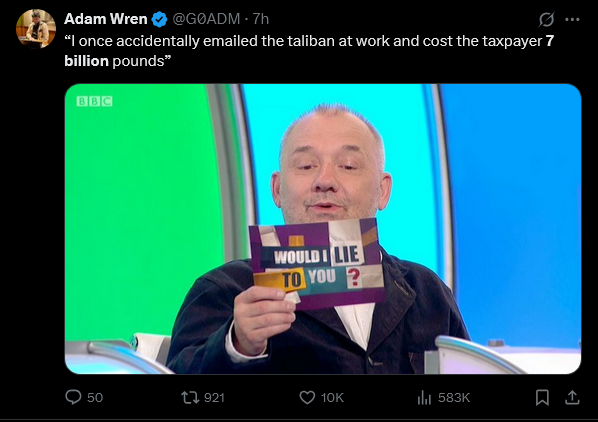Click the 583K views count
The width and height of the screenshot is (598, 422).
454,398
